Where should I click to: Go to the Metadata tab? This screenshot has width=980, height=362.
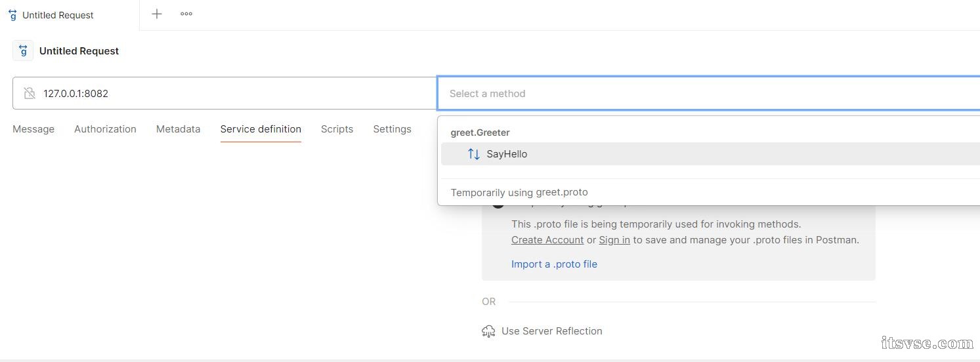point(178,129)
